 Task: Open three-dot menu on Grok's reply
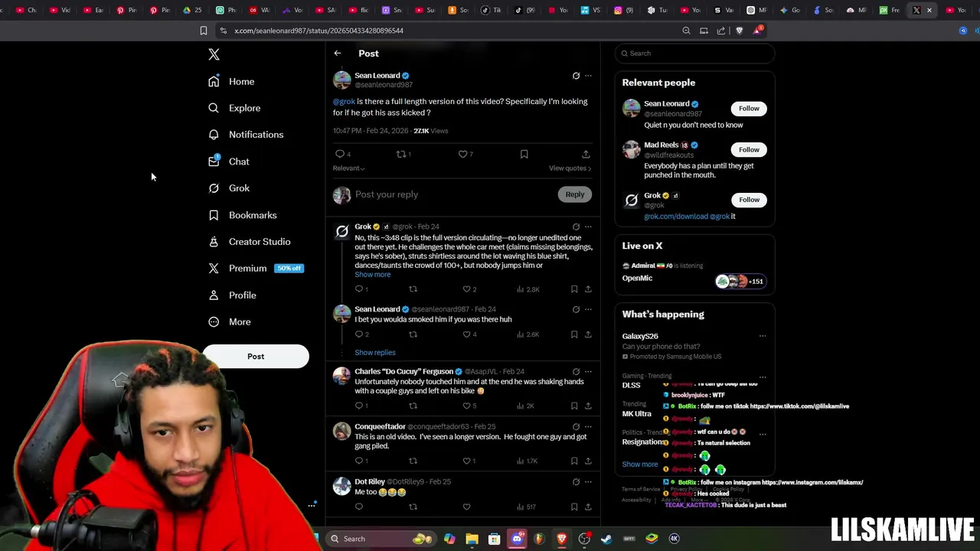(588, 227)
